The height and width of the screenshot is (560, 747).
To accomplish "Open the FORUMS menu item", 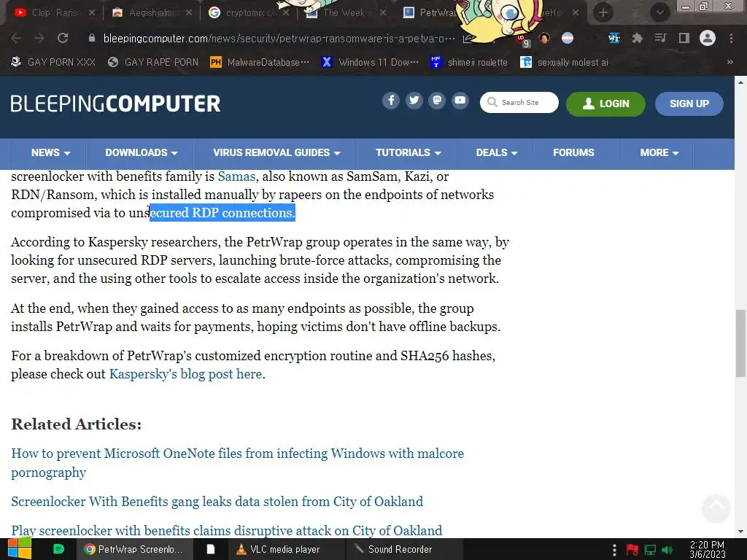I will 573,153.
